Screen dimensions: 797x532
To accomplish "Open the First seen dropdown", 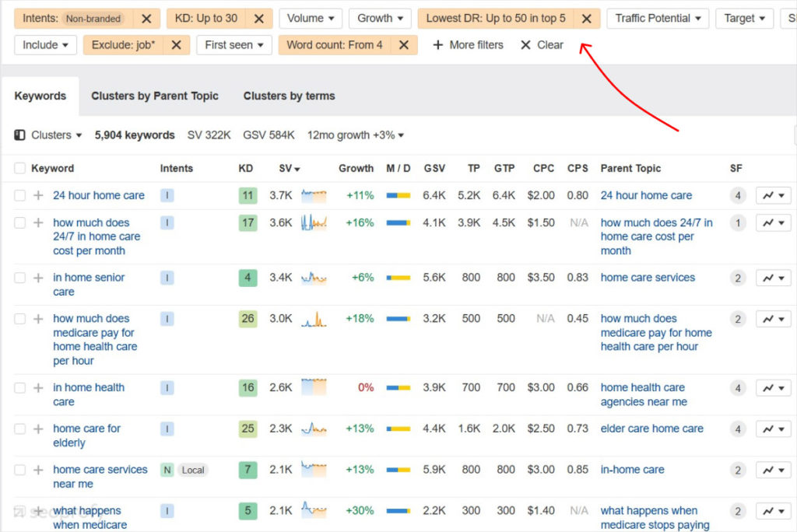I will 233,45.
